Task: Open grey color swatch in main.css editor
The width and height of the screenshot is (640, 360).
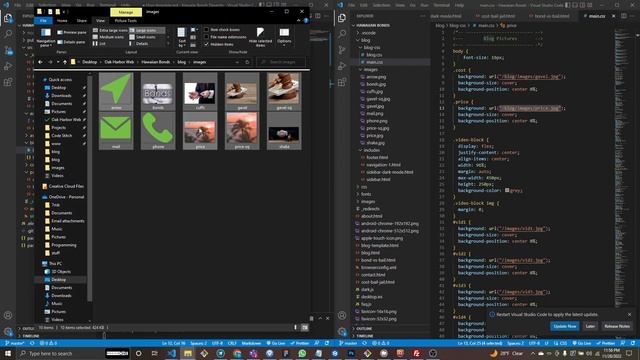Action: click(507, 190)
